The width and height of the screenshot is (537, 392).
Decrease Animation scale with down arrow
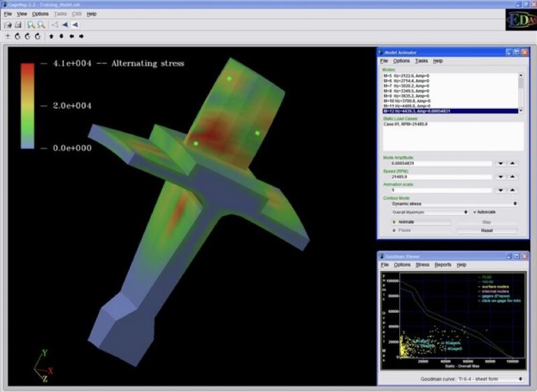[501, 190]
